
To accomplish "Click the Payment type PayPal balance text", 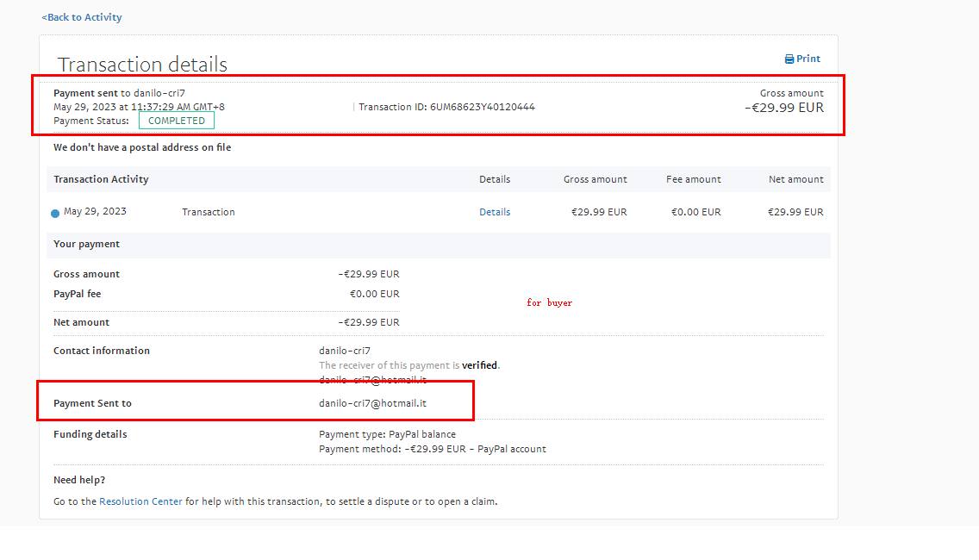I will [x=387, y=434].
